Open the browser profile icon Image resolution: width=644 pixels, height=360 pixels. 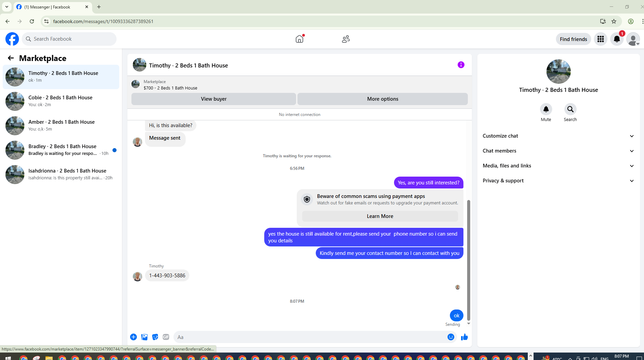pyautogui.click(x=631, y=21)
